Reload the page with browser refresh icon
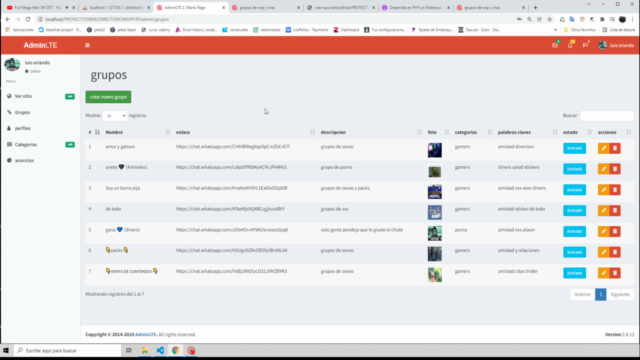Screen dimensions: 640x360 coord(28,19)
